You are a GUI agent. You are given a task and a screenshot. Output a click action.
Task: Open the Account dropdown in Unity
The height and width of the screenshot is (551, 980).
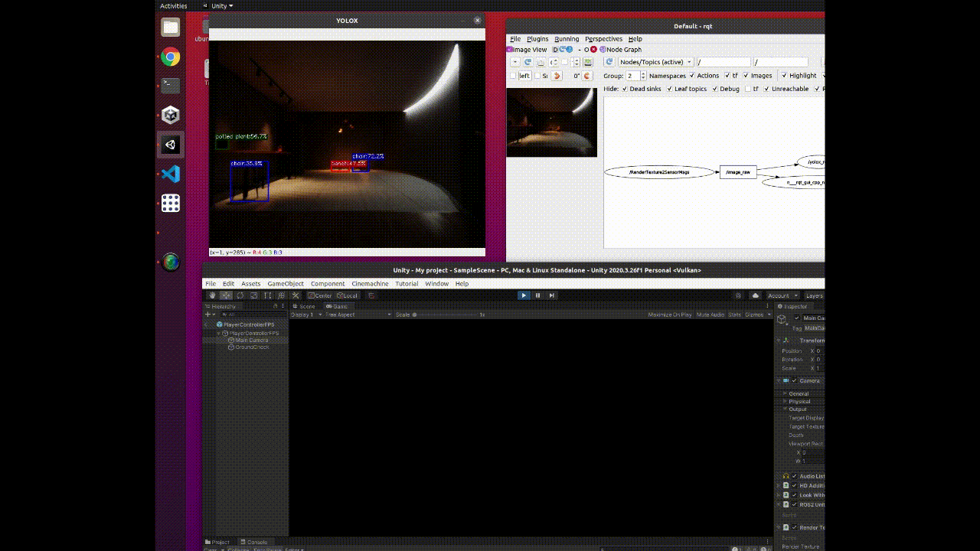782,295
